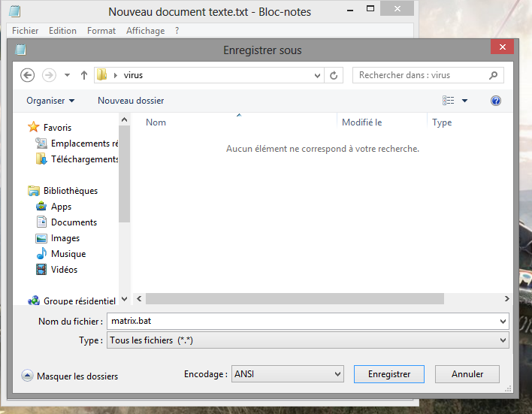Change the view layout icon

click(x=449, y=101)
